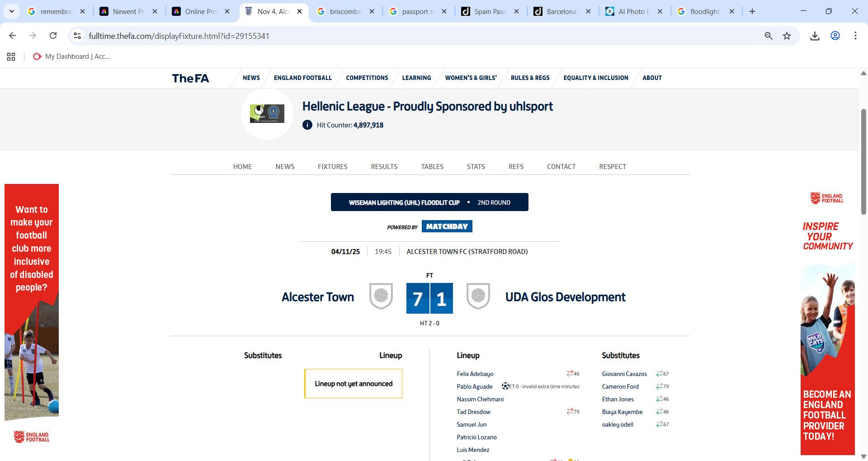Bookmark this page with the star icon
Viewport: 868px width, 461px height.
click(x=787, y=36)
